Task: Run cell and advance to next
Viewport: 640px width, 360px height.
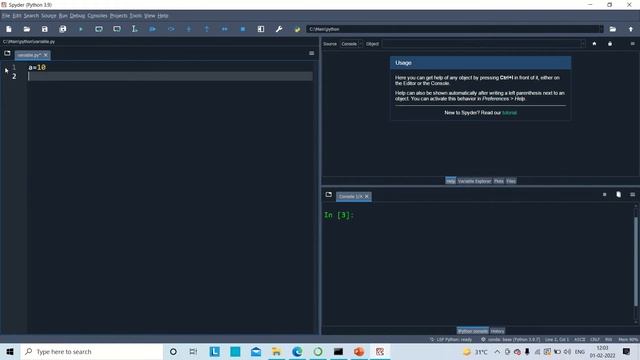Action: (117, 29)
